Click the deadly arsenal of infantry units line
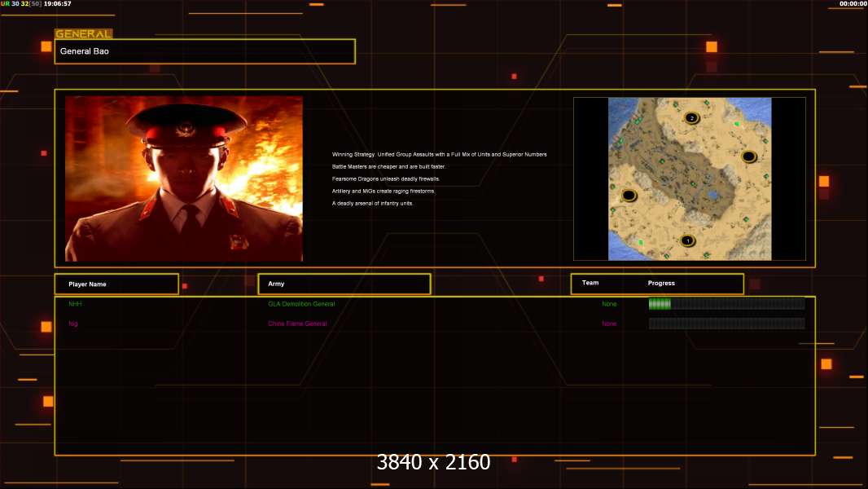The height and width of the screenshot is (489, 868). click(373, 203)
